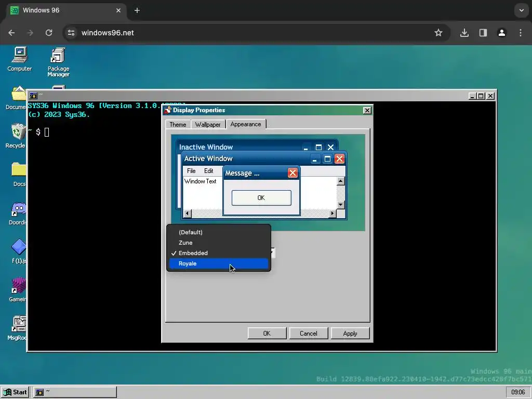Screen dimensions: 532x399
Task: Open the f(1).js file icon
Action: pos(19,251)
